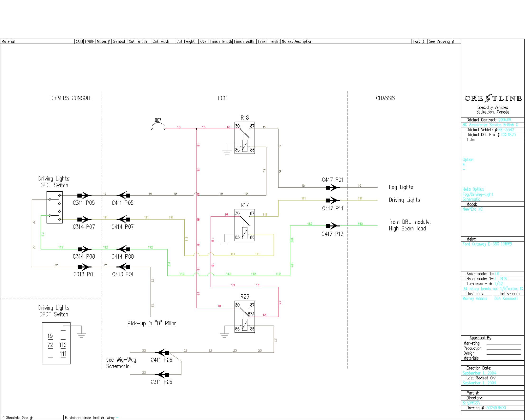525x420 pixels.
Task: Click the C414 P08 connector arrow
Action: pyautogui.click(x=123, y=249)
